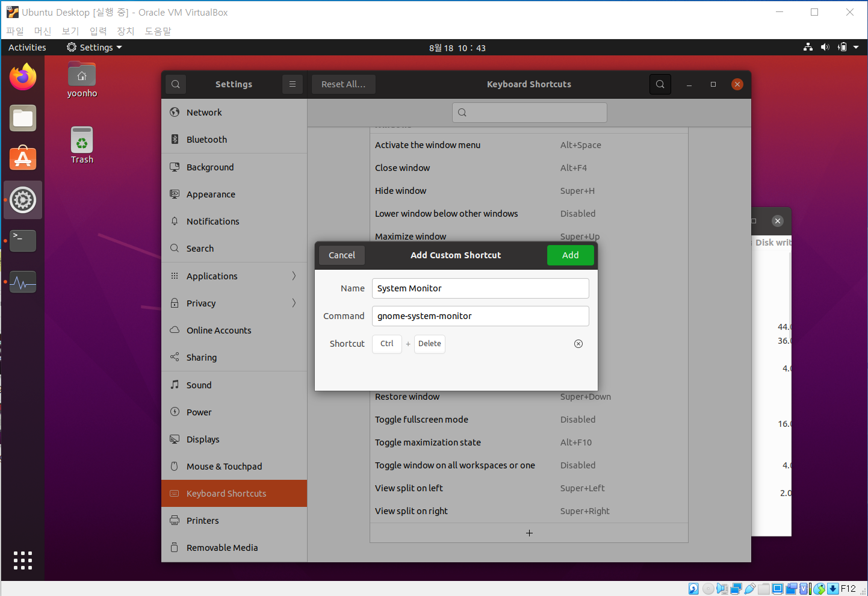The height and width of the screenshot is (596, 868).
Task: Click the VirtualBox mouse integration (down-arrow) status icon
Action: coord(833,589)
